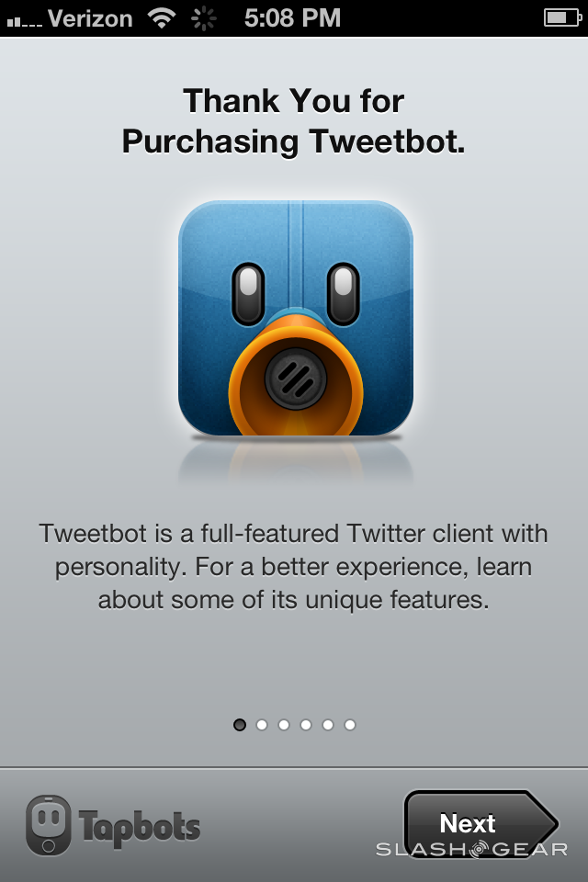
Task: Tap the cellular signal bars
Action: (x=25, y=22)
